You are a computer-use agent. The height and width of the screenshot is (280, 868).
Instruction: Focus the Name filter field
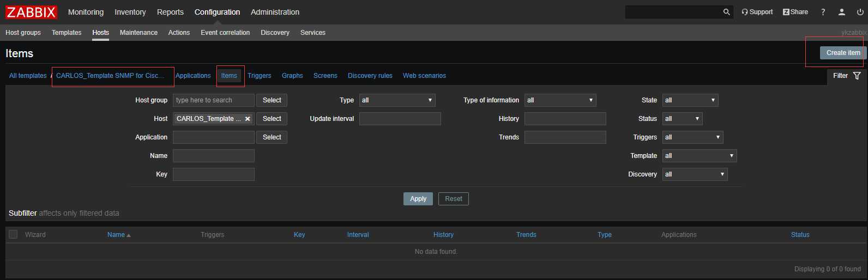point(214,156)
